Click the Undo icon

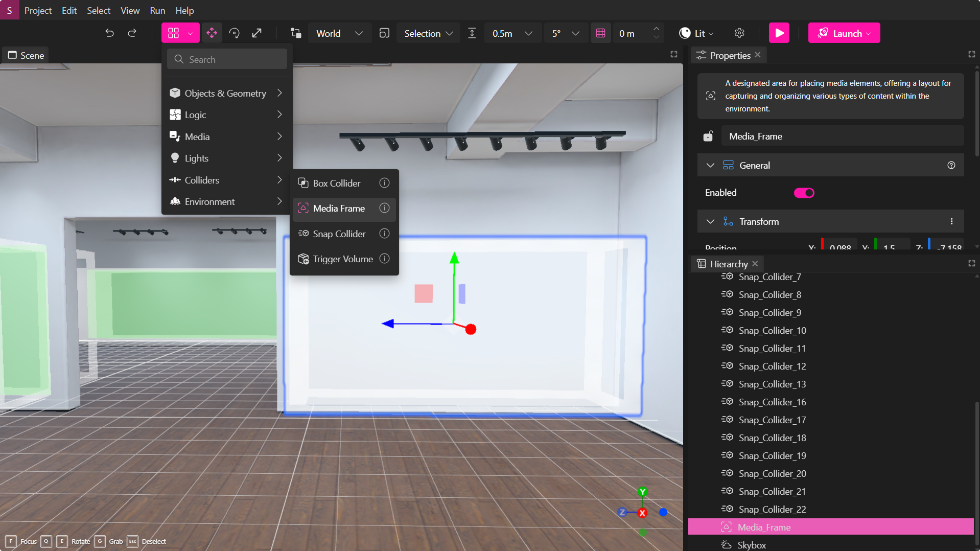(109, 33)
